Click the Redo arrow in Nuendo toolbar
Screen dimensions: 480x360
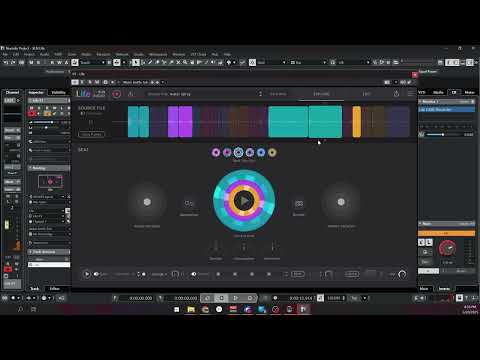13,62
